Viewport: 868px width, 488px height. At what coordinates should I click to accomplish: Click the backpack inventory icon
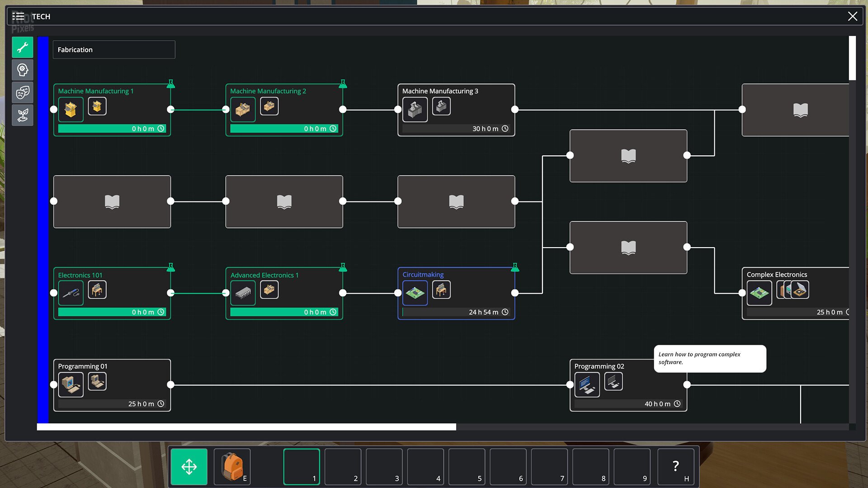[x=232, y=466]
